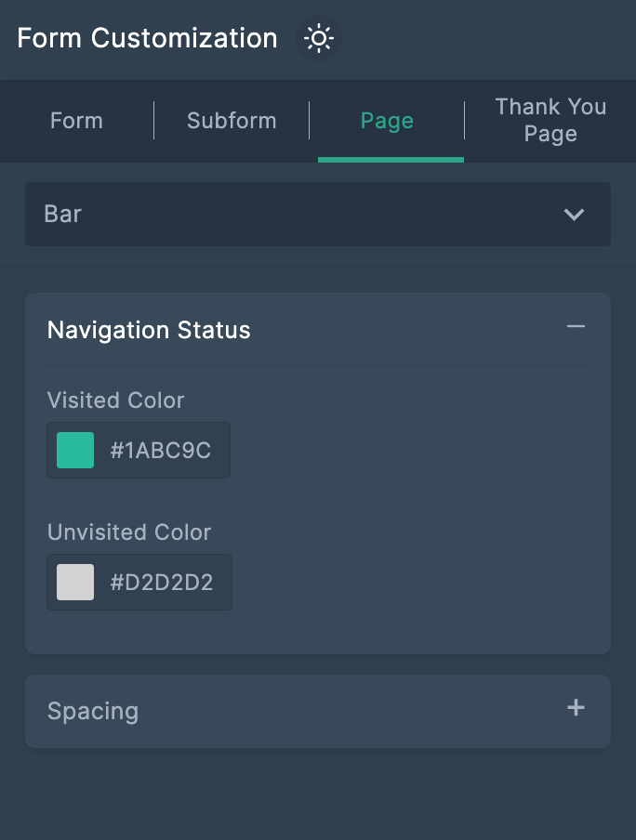Go to the Thank You Page tab
Viewport: 636px width, 840px height.
point(550,121)
